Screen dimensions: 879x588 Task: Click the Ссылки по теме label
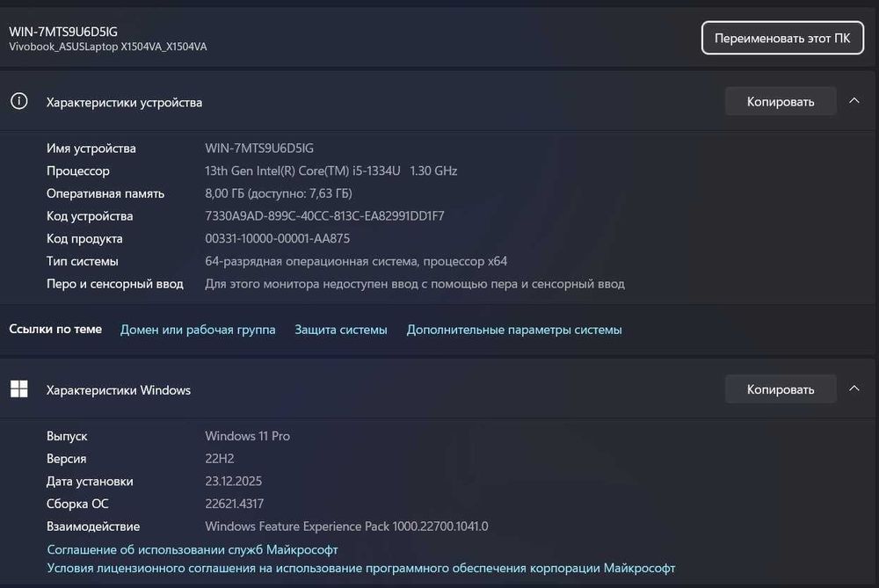(x=55, y=329)
